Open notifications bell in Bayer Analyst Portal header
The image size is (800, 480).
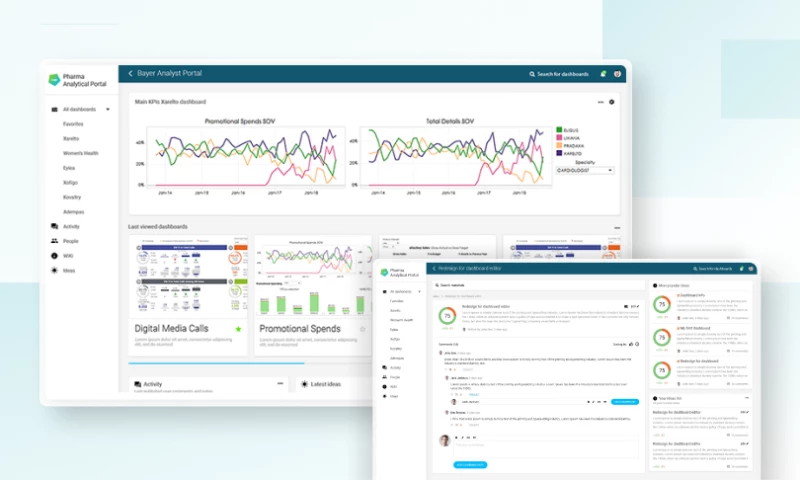pos(603,74)
